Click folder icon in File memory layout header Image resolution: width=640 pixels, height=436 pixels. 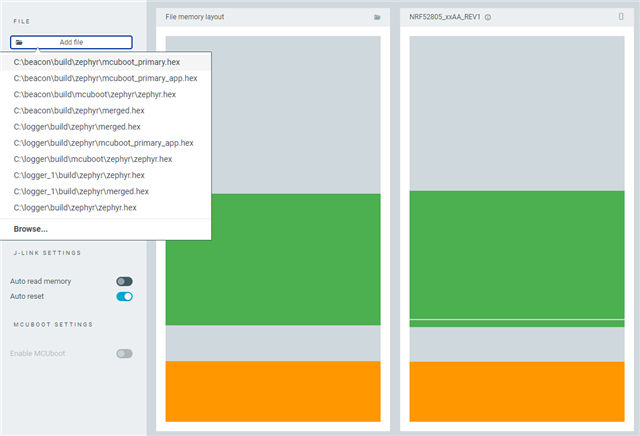(377, 17)
